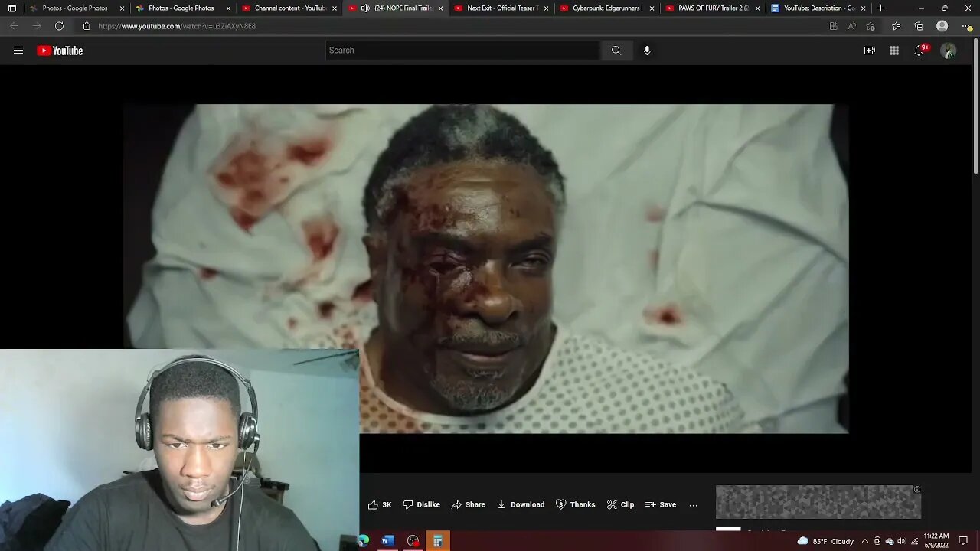
Task: Open the YouTube account avatar menu
Action: point(949,51)
